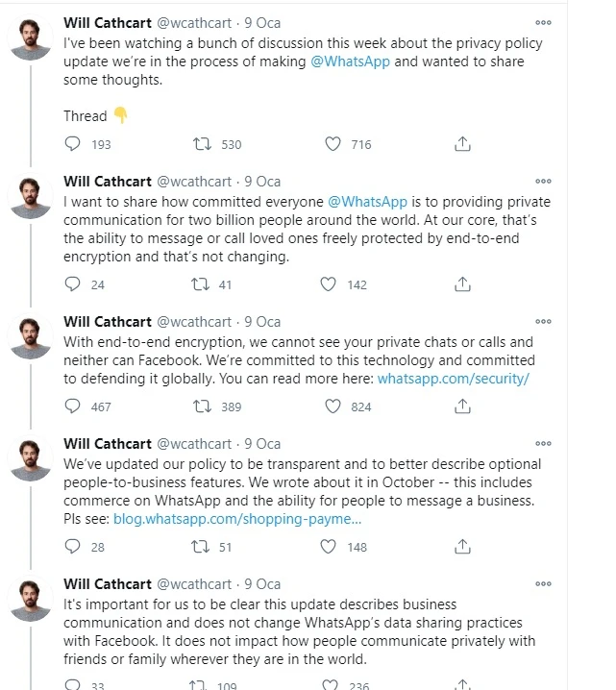Open the 9 Oca timestamp of the first tweet
The width and height of the screenshot is (616, 690).
pos(262,22)
